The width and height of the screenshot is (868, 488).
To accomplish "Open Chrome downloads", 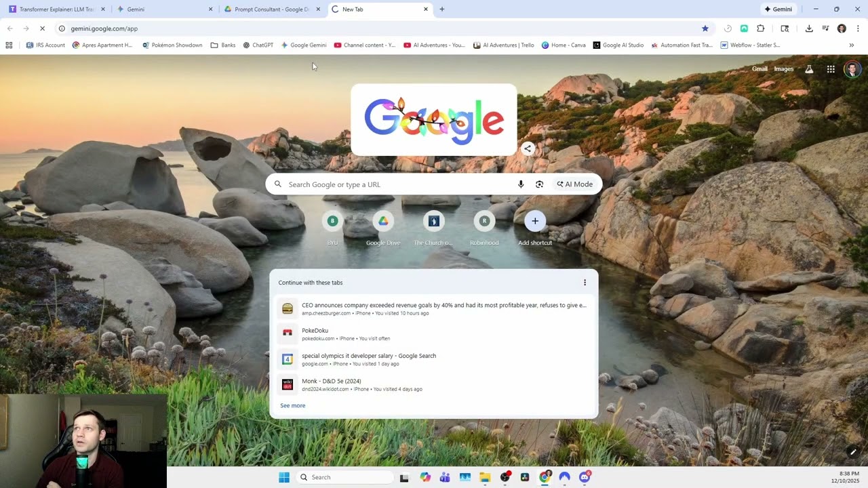I will (x=809, y=28).
